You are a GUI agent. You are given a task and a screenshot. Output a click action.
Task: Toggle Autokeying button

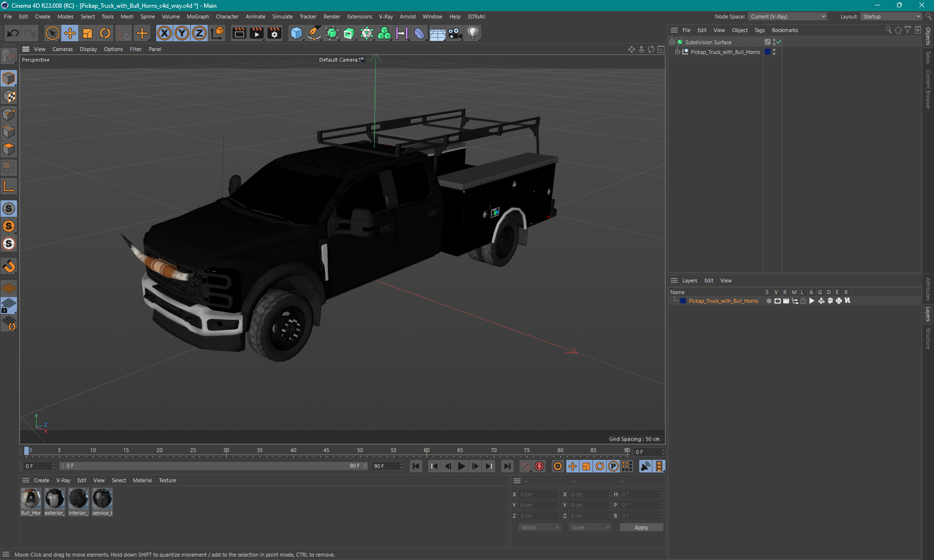coord(539,466)
